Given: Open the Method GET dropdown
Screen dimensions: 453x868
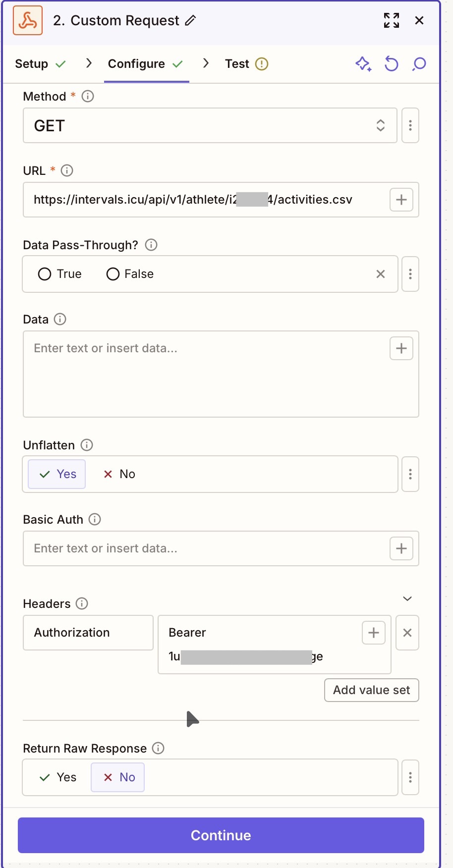Looking at the screenshot, I should click(x=210, y=125).
